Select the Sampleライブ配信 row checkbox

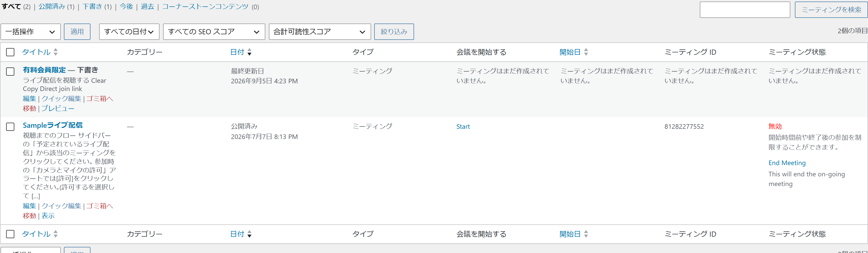(x=10, y=127)
